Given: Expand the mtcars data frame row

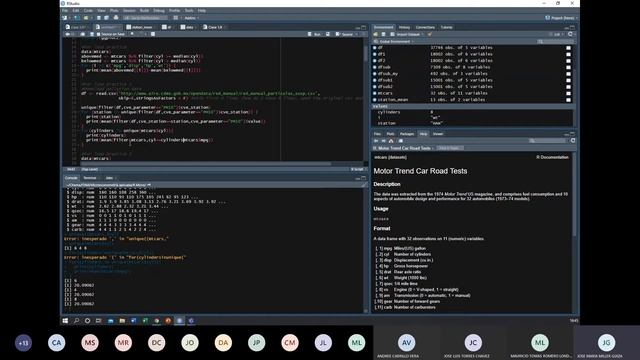Looking at the screenshot, I should click(375, 93).
